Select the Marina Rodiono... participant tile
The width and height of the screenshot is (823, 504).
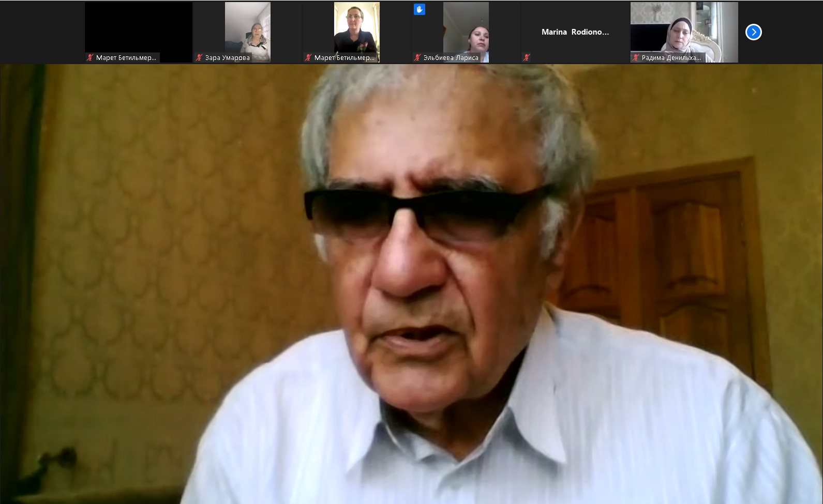coord(575,32)
